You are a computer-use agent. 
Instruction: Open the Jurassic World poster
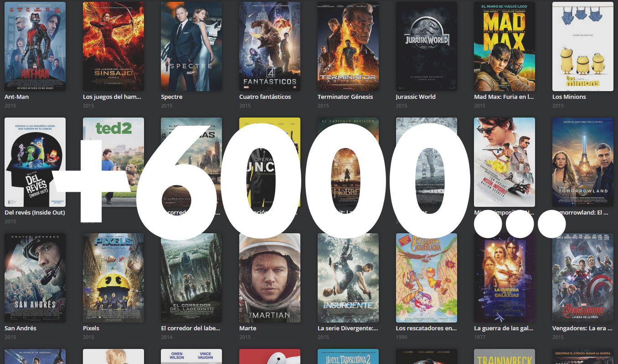(427, 46)
